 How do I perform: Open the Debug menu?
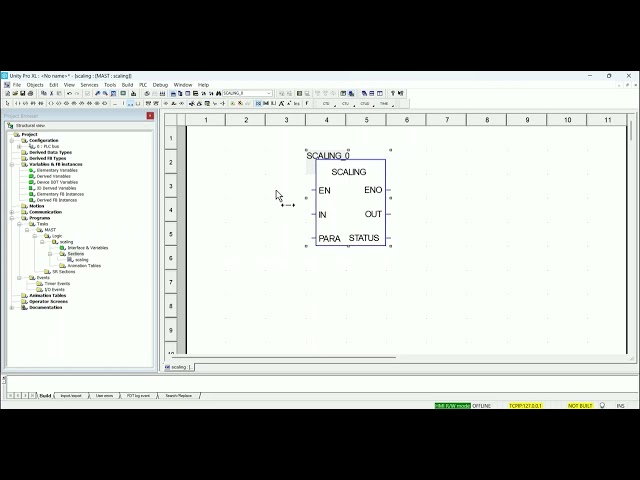(160, 85)
